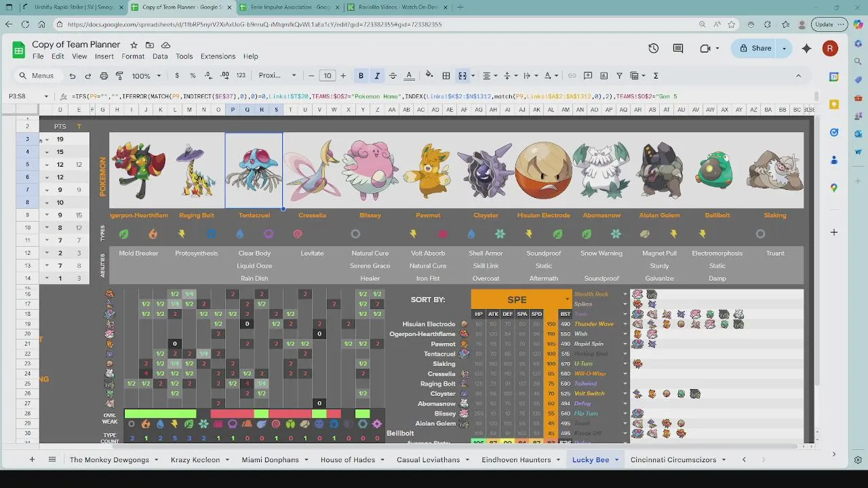The height and width of the screenshot is (488, 868).
Task: Open version history clock icon
Action: 653,48
